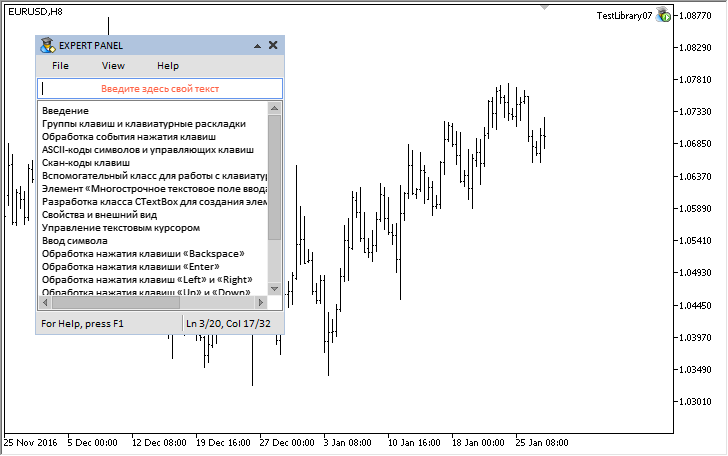Click the list's scroll-up arrow
The width and height of the screenshot is (728, 456).
pyautogui.click(x=274, y=108)
